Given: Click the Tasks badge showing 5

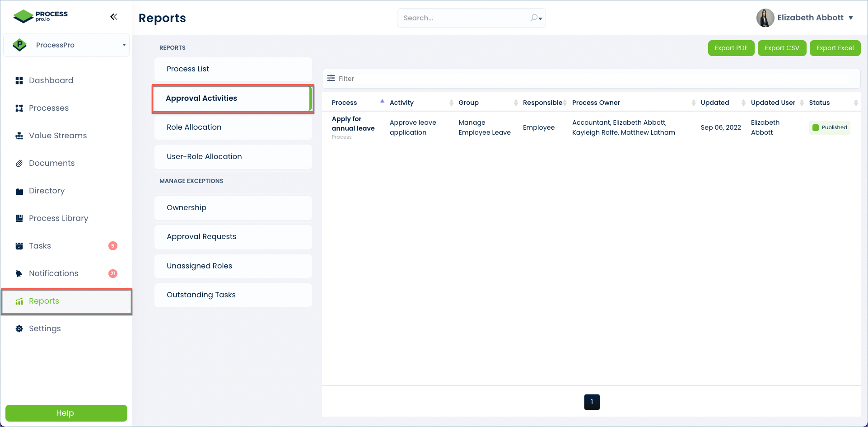Looking at the screenshot, I should point(113,246).
